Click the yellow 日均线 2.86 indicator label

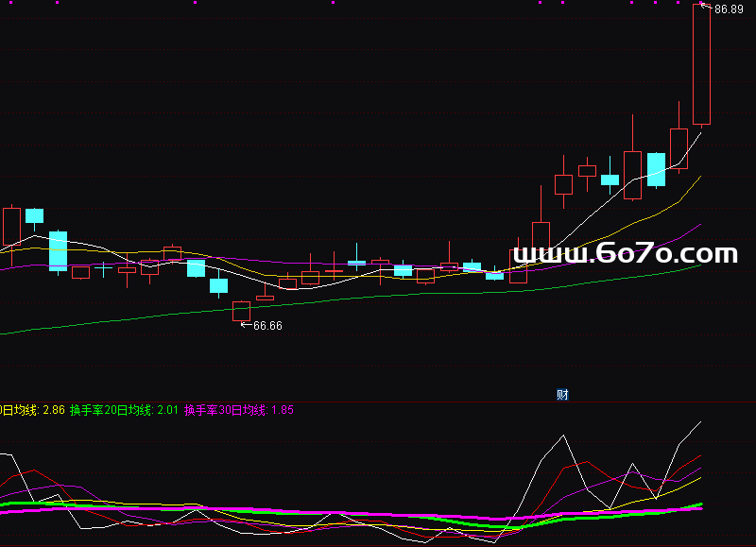[x=32, y=410]
